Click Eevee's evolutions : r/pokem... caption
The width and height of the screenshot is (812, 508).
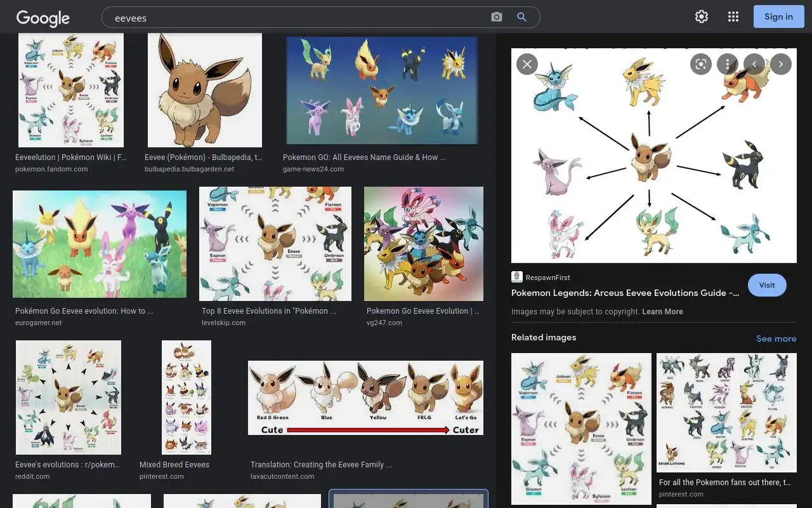(x=67, y=465)
